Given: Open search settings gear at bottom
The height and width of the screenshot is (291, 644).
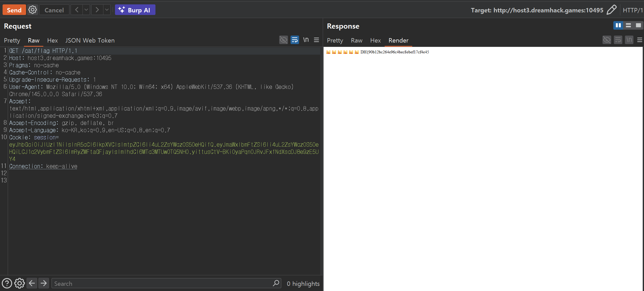Looking at the screenshot, I should (x=20, y=284).
